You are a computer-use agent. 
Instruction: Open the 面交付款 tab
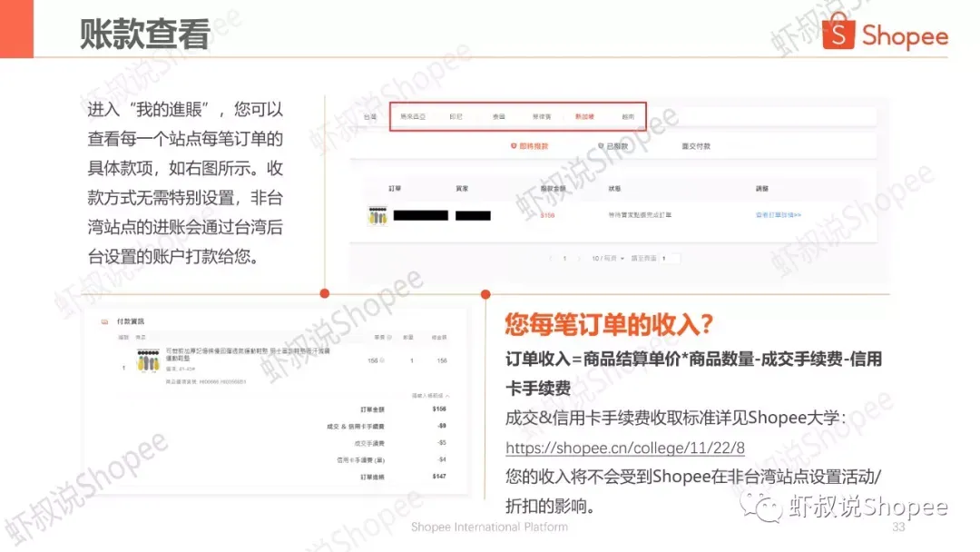(x=696, y=145)
